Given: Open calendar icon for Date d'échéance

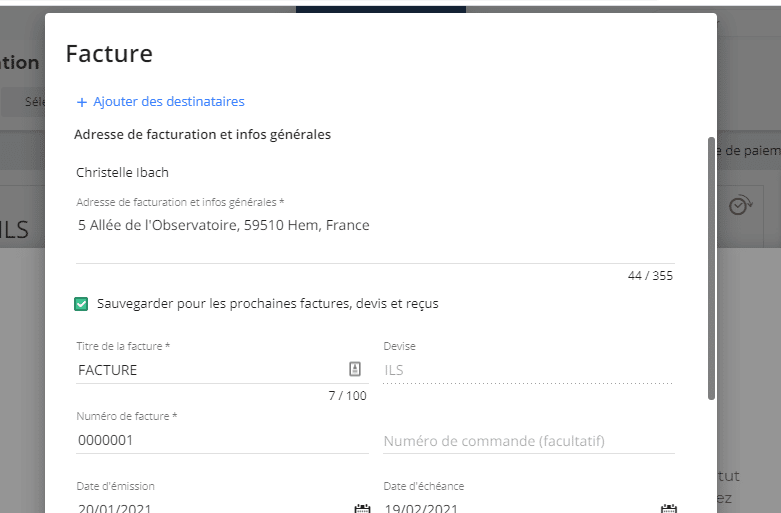Looking at the screenshot, I should coord(668,509).
